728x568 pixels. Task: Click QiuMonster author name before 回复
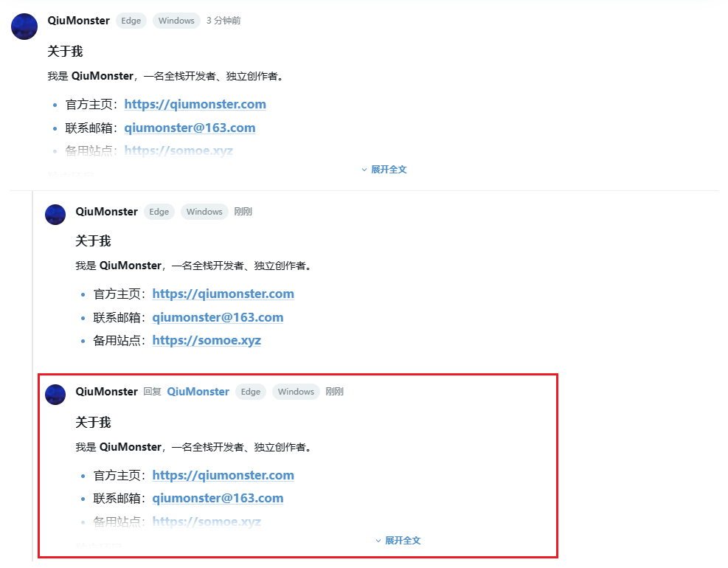pyautogui.click(x=107, y=392)
